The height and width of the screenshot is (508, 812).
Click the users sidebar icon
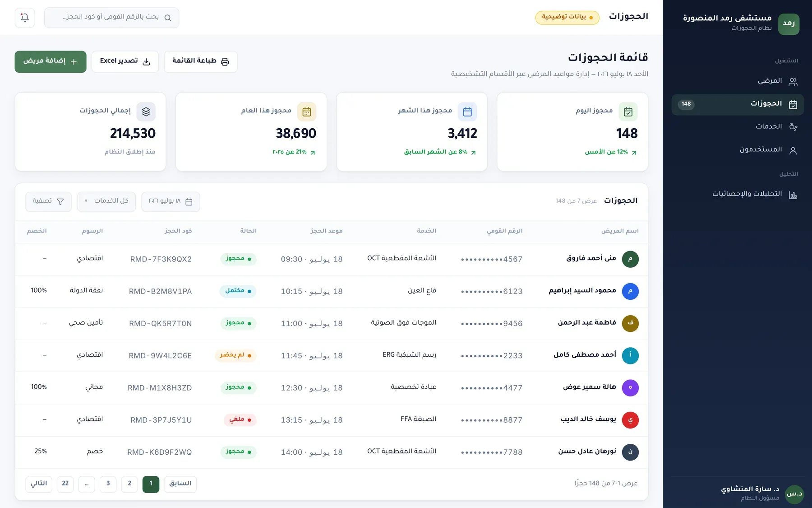pos(793,150)
